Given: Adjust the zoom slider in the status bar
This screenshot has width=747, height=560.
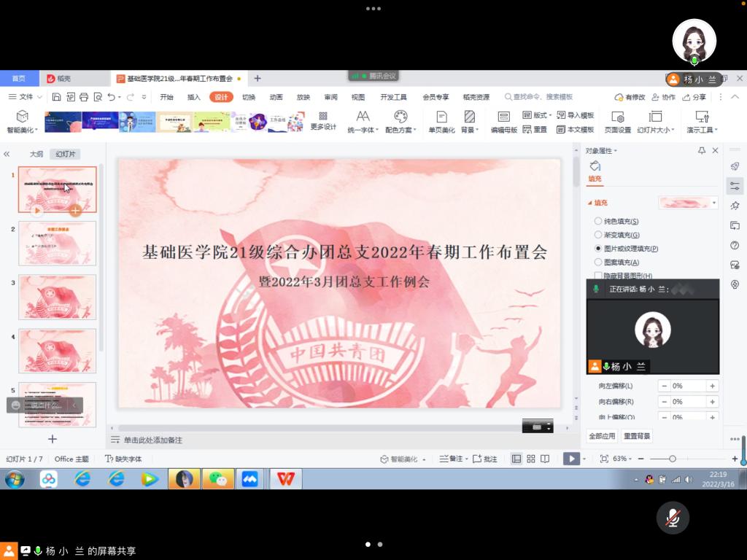Looking at the screenshot, I should click(x=672, y=459).
